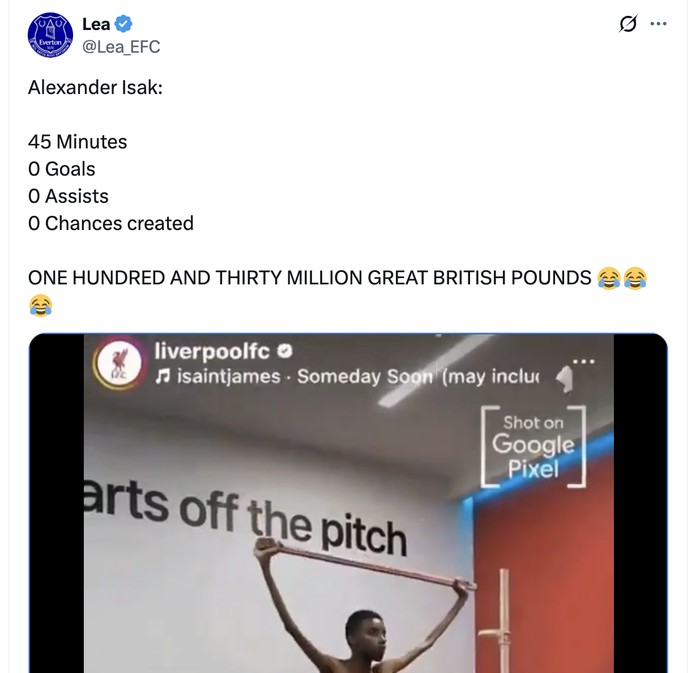This screenshot has height=673, width=700.
Task: Click the '0 Chances created' line
Action: (x=111, y=223)
